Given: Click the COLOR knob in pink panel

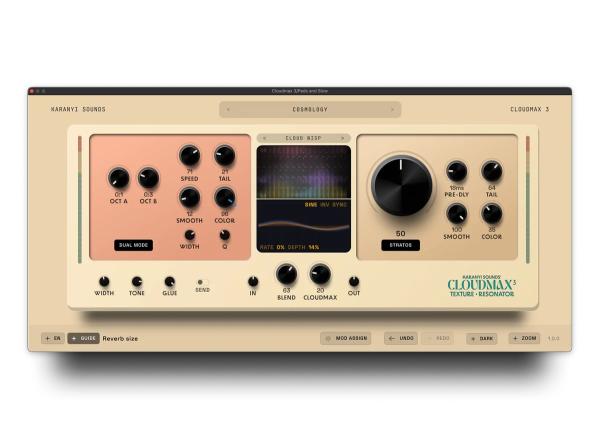Looking at the screenshot, I should (x=225, y=197).
